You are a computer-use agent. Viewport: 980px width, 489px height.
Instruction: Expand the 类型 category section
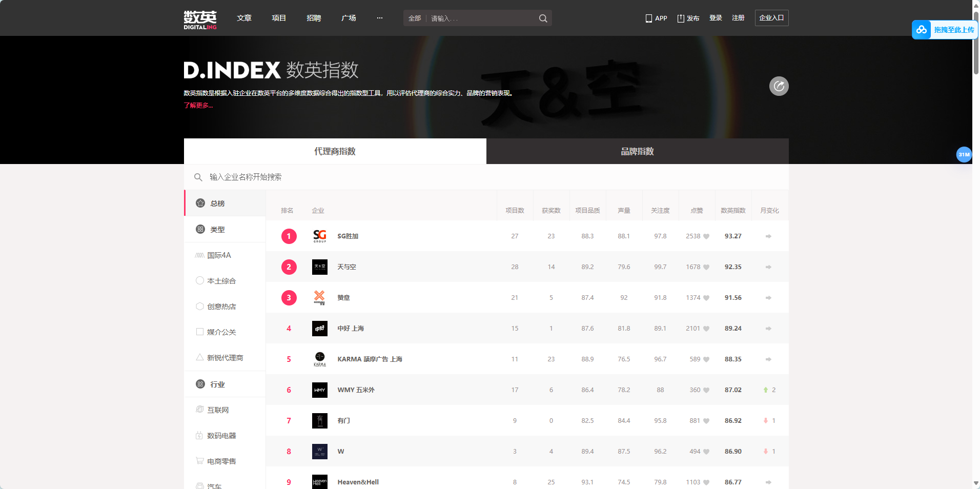tap(225, 229)
